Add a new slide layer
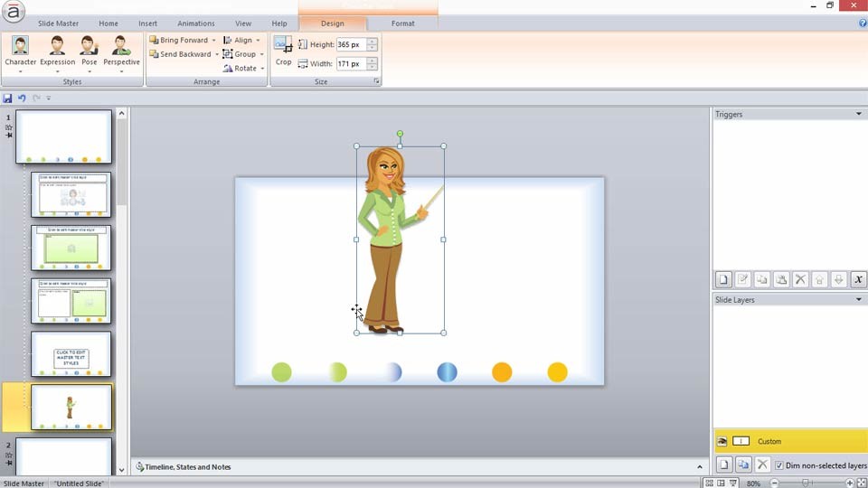868x488 pixels. click(x=724, y=465)
